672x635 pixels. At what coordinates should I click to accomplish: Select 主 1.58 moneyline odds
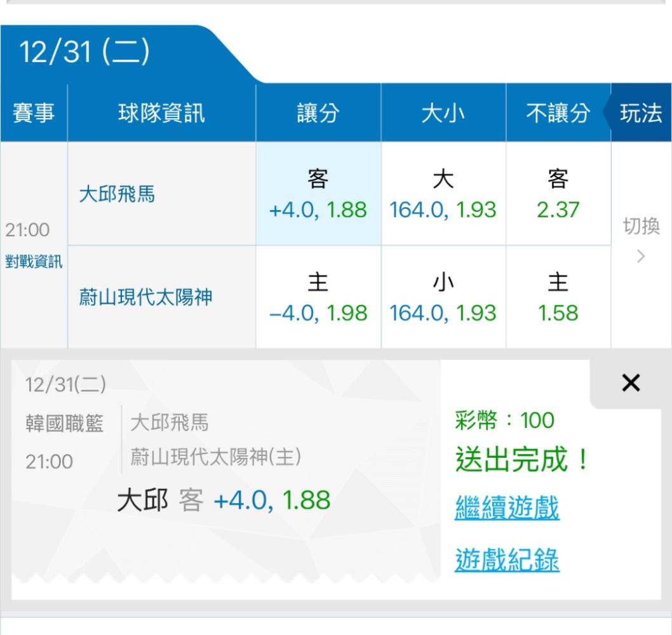click(558, 297)
